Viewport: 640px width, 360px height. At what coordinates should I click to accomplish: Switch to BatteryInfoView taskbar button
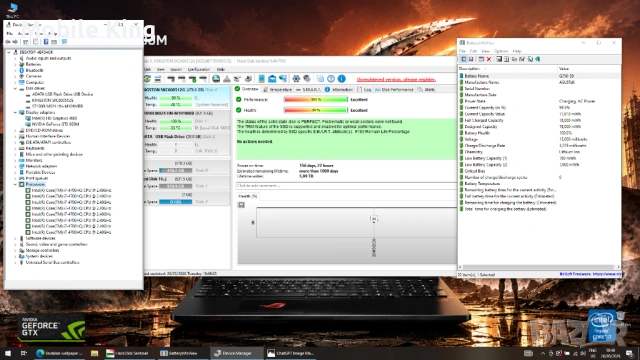180,353
